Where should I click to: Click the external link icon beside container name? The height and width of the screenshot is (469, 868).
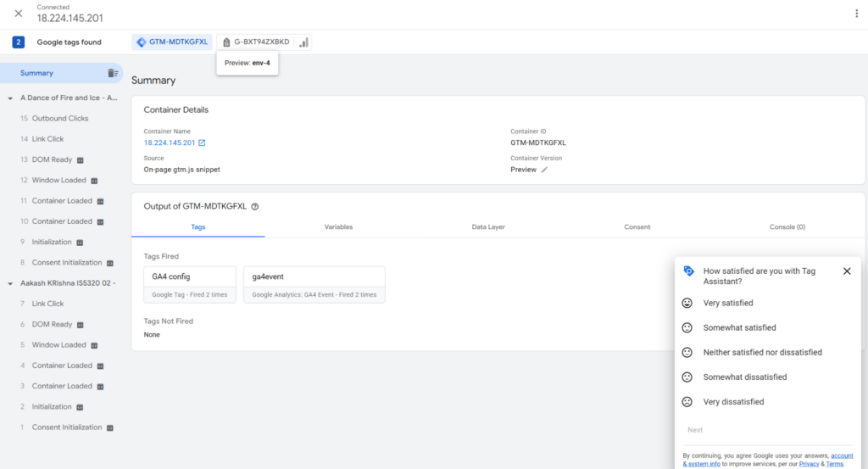[x=202, y=142]
